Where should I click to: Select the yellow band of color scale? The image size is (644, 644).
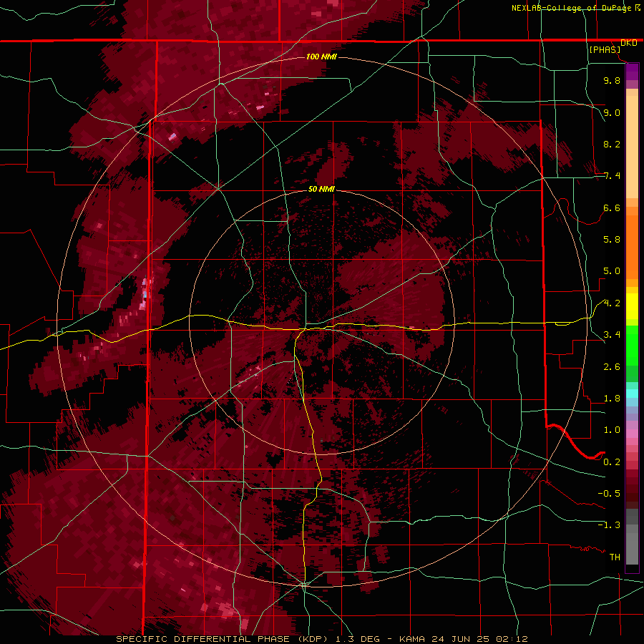[632, 306]
